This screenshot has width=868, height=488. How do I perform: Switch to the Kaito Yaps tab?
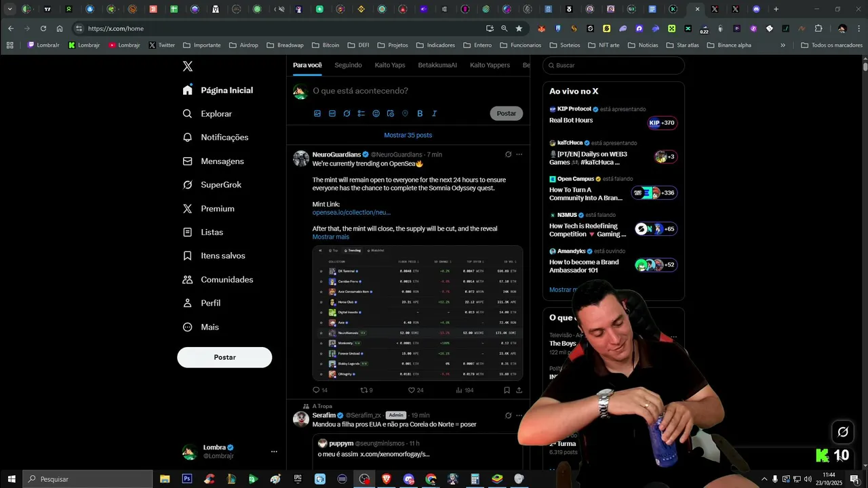click(390, 65)
